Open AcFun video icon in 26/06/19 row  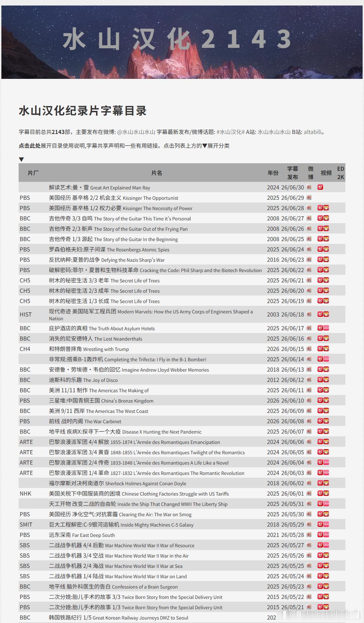pos(326,301)
